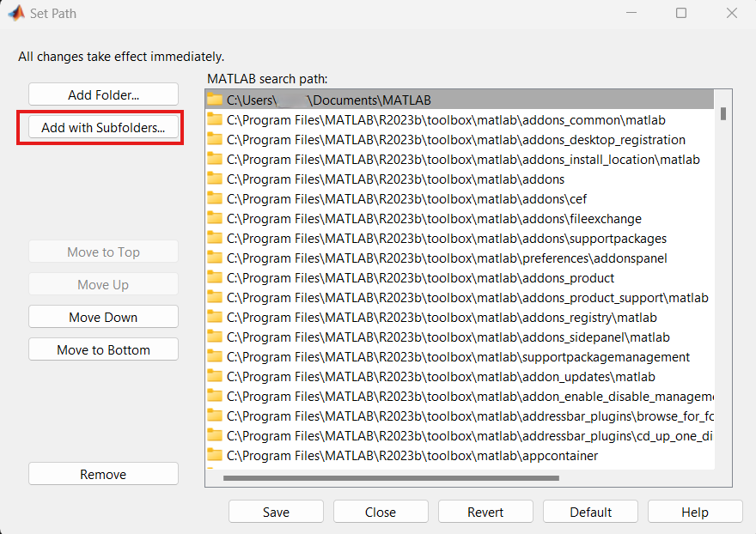756x534 pixels.
Task: Click the Add Folder... button
Action: coord(103,94)
